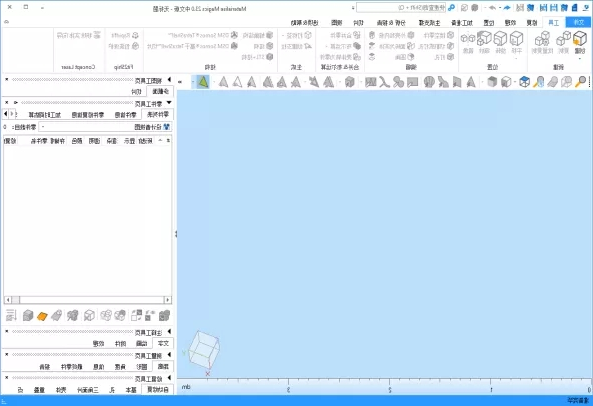Collapse the 零件工具页 panel

pos(169,103)
